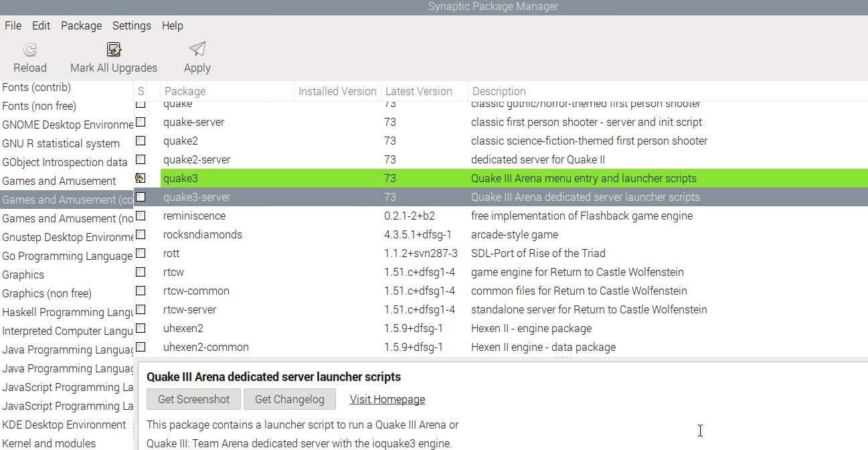Open the Settings menu
This screenshot has width=868, height=450.
point(131,25)
